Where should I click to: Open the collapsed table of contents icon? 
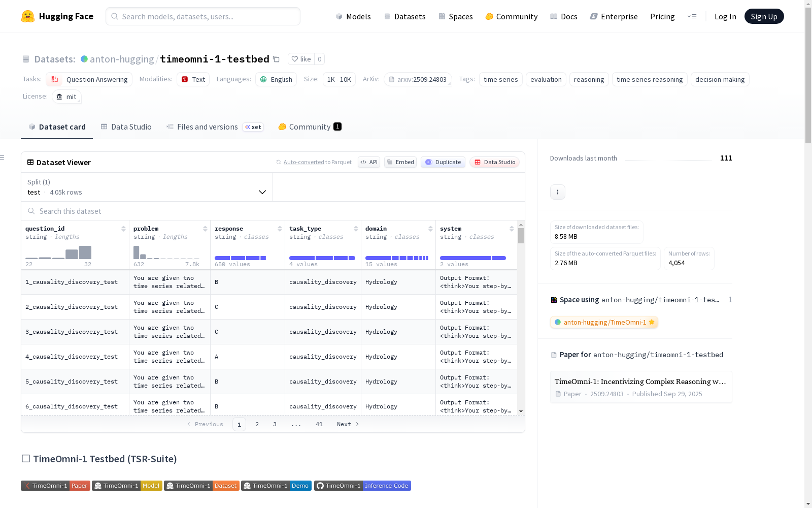coord(3,157)
